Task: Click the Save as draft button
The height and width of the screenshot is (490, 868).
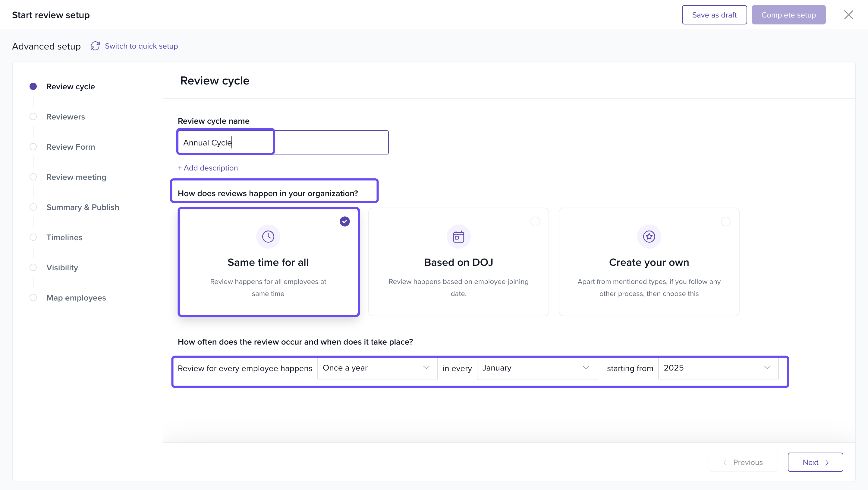Action: point(714,15)
